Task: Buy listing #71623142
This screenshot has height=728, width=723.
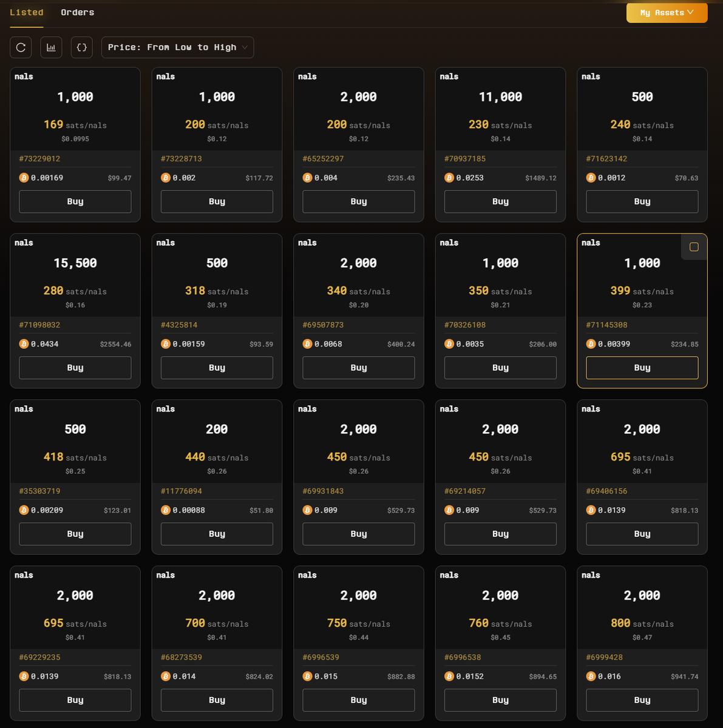Action: 642,201
